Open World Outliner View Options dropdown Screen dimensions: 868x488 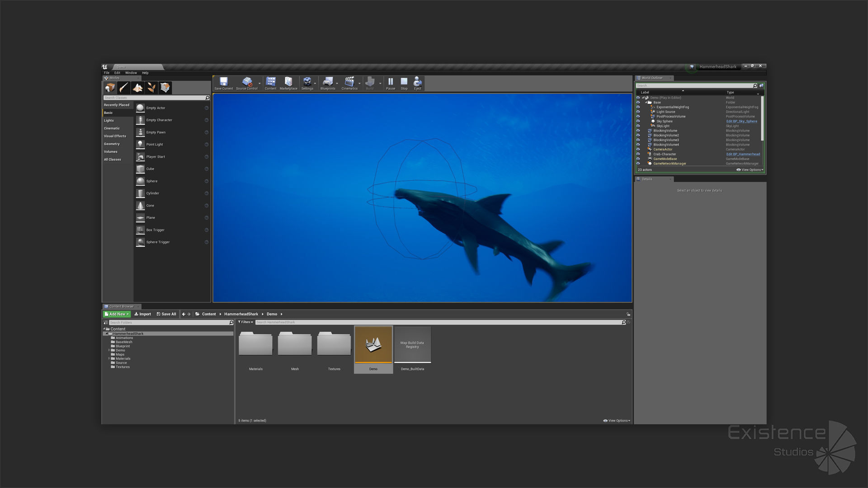(x=750, y=170)
